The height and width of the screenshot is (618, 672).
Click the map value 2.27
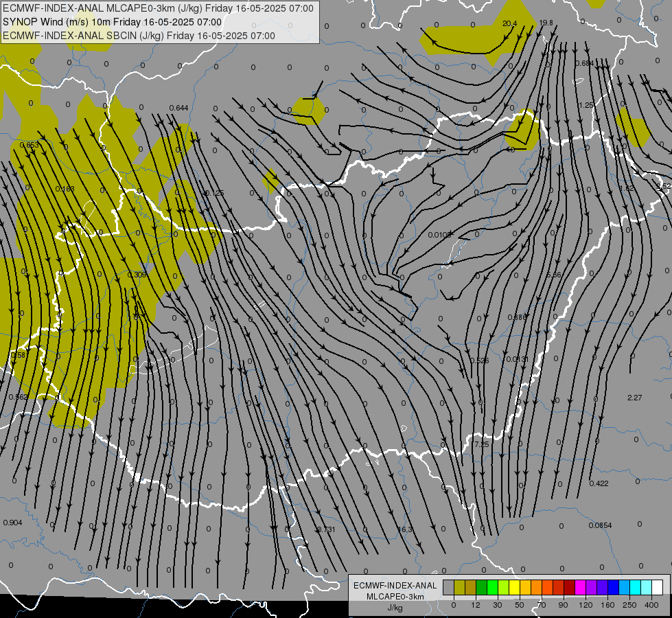point(635,398)
